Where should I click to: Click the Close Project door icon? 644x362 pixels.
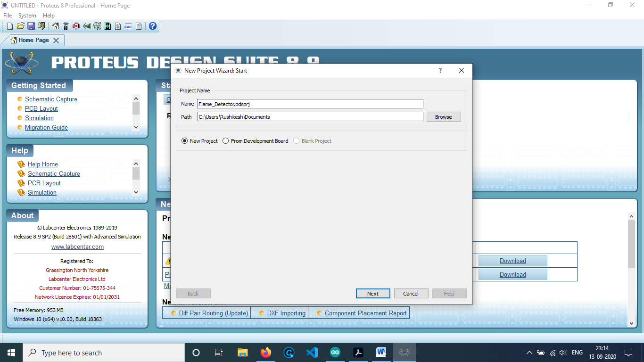pyautogui.click(x=41, y=26)
